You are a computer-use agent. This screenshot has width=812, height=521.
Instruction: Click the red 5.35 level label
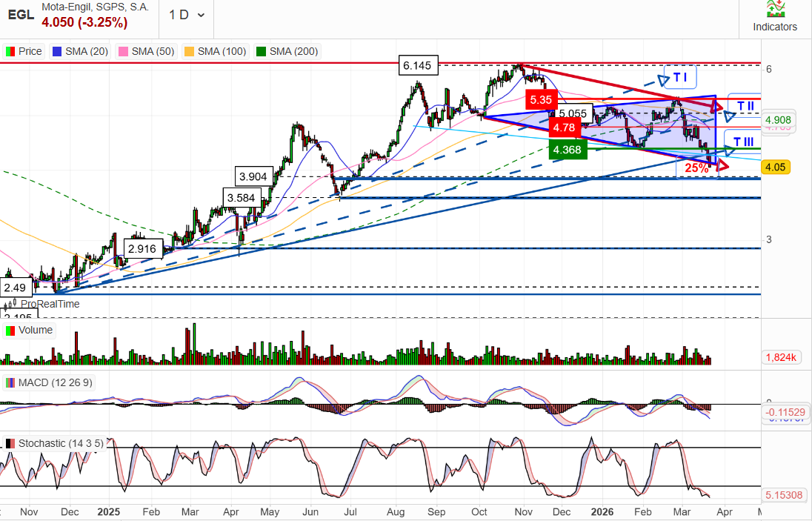click(x=541, y=99)
